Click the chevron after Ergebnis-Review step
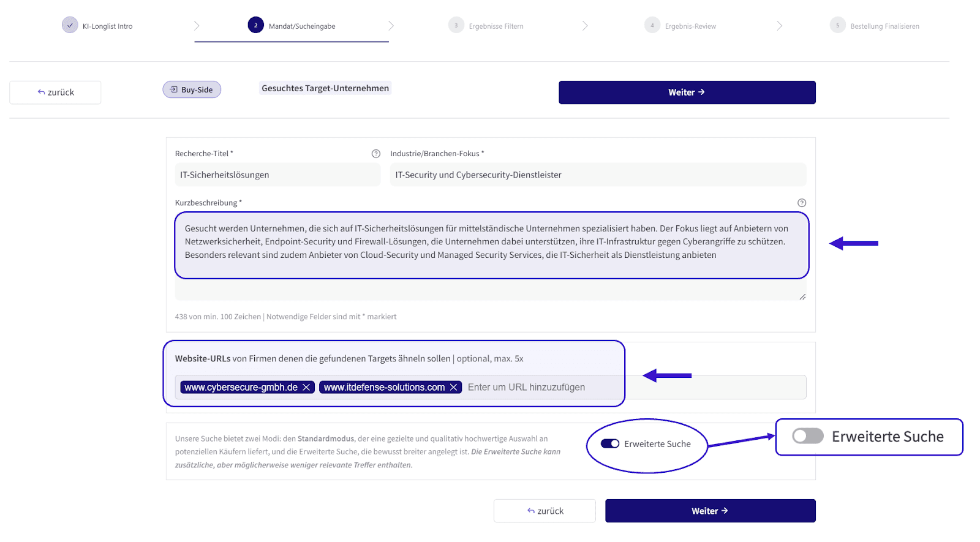 point(779,26)
